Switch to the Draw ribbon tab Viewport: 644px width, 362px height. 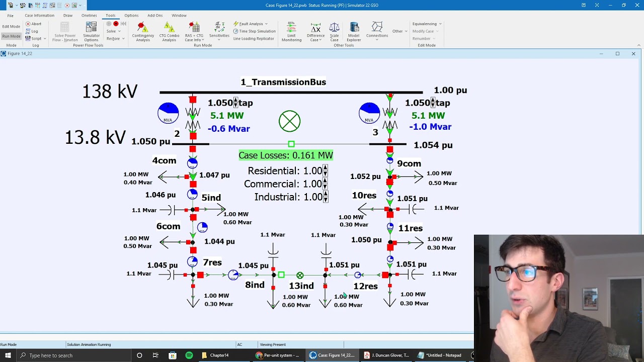pyautogui.click(x=68, y=16)
